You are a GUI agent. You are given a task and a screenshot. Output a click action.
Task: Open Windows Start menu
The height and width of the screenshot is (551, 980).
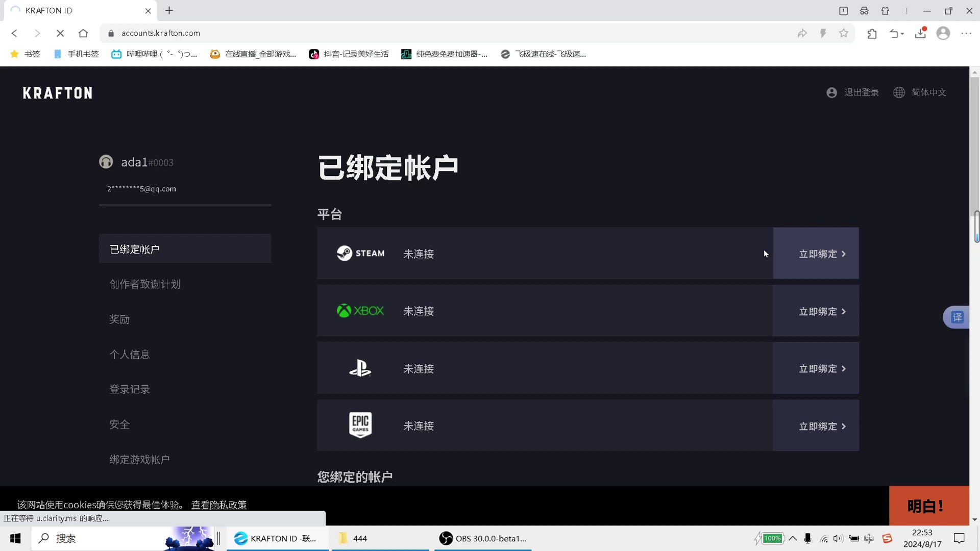click(15, 538)
